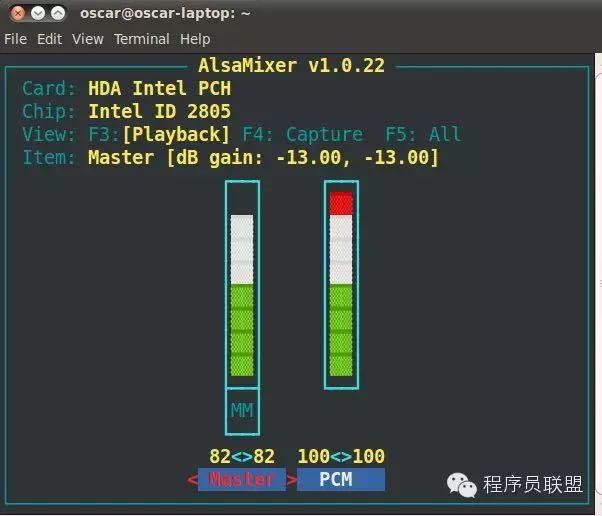Screen dimensions: 602x516
Task: Minimize the terminal window
Action: pos(38,13)
